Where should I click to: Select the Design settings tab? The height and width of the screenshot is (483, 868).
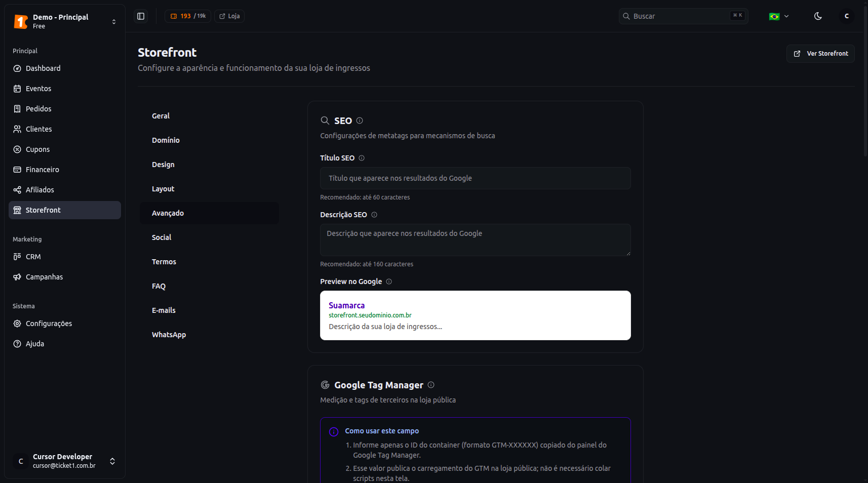pos(209,165)
